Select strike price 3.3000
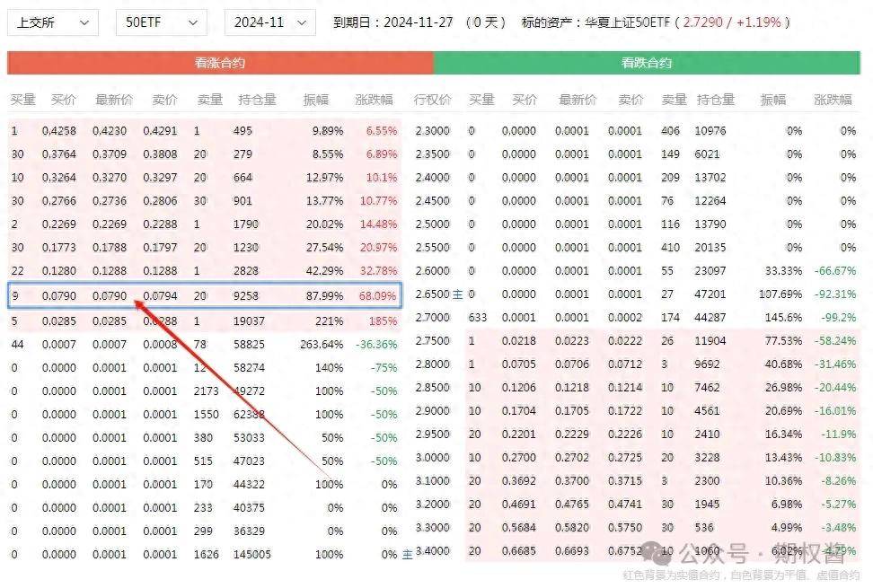Image resolution: width=873 pixels, height=588 pixels. [433, 528]
